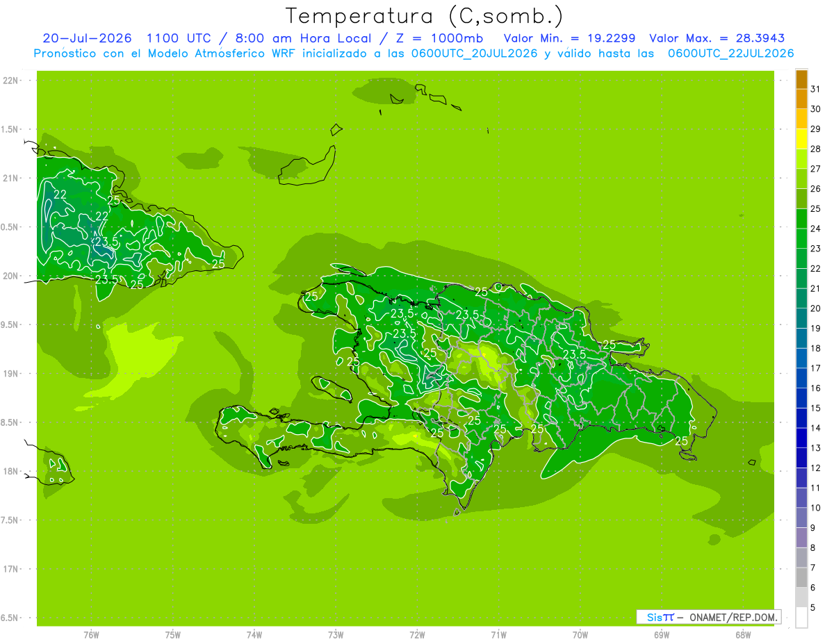Viewport: 834px width, 644px height.
Task: Click the 68W longitude axis label
Action: 743,634
